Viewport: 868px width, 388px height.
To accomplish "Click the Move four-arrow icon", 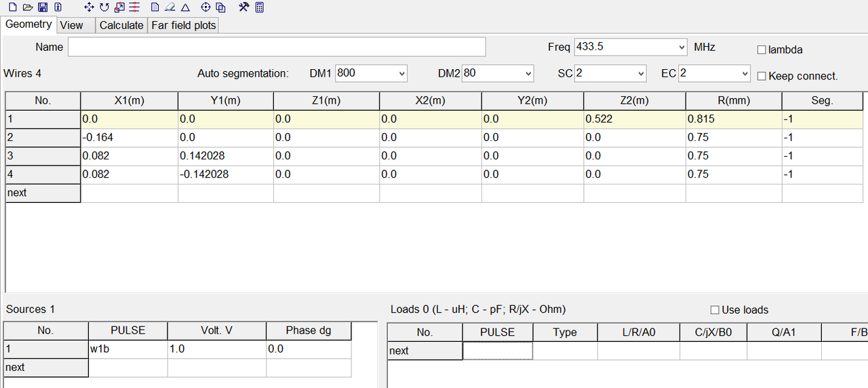I will click(89, 7).
